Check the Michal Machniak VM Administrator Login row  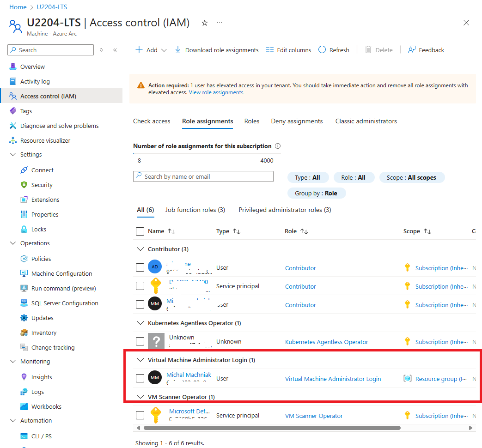140,378
